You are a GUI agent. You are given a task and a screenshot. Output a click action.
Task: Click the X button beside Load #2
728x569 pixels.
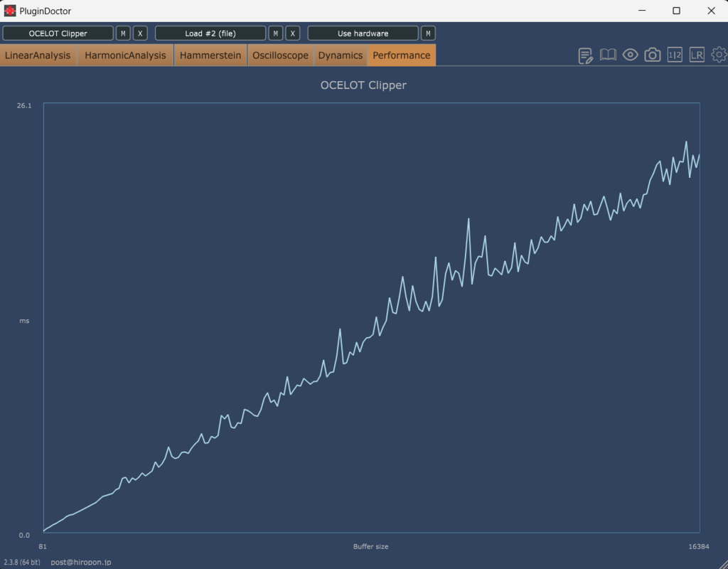[292, 33]
